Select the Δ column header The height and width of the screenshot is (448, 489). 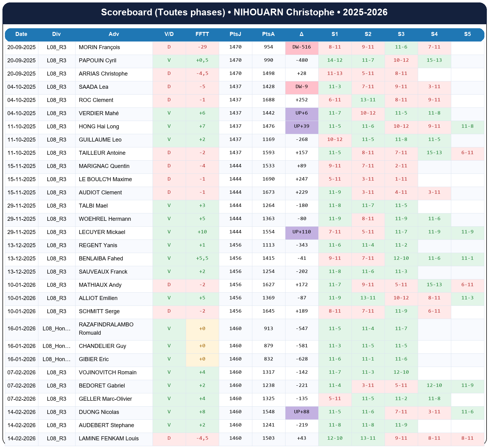[x=301, y=34]
